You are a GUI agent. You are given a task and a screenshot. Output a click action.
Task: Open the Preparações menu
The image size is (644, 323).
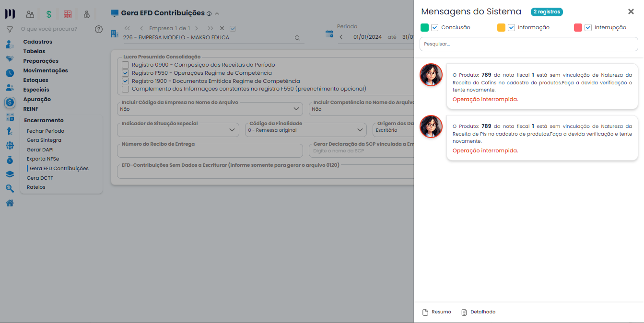point(41,61)
